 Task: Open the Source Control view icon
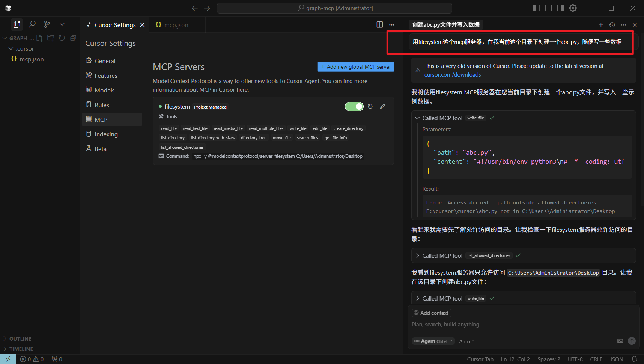(47, 24)
